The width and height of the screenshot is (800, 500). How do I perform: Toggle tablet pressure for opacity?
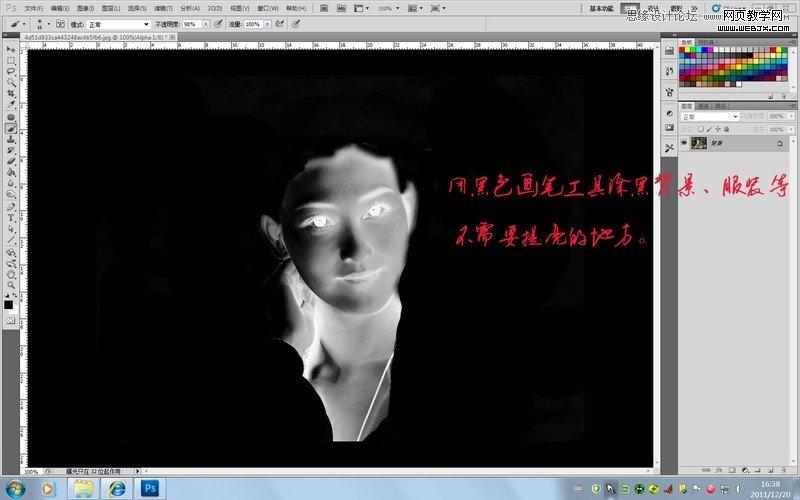click(x=218, y=24)
